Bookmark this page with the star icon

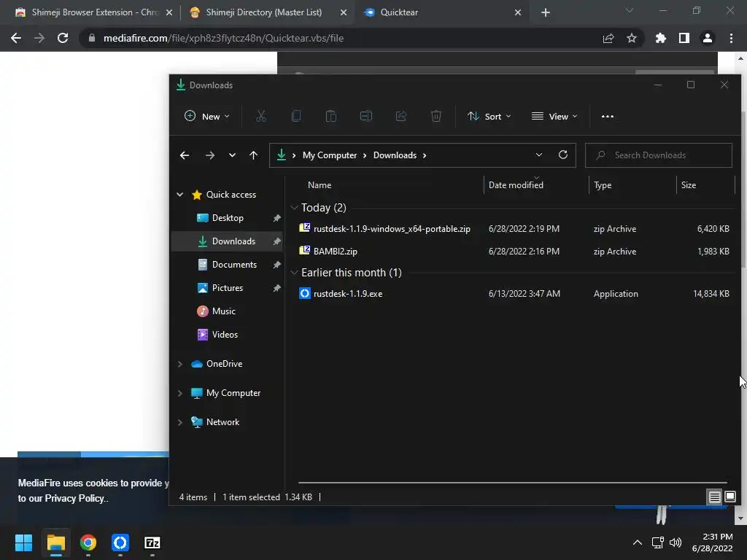pyautogui.click(x=631, y=38)
